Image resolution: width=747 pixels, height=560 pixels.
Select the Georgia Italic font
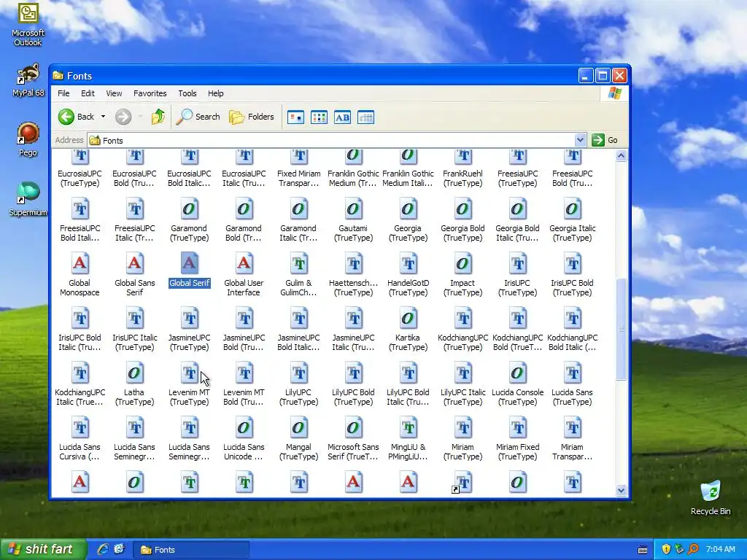(x=572, y=219)
